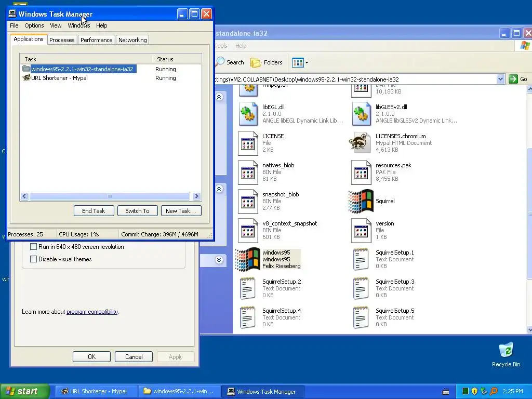Click the green CPU meter tray icon
The height and width of the screenshot is (399, 532).
click(465, 391)
